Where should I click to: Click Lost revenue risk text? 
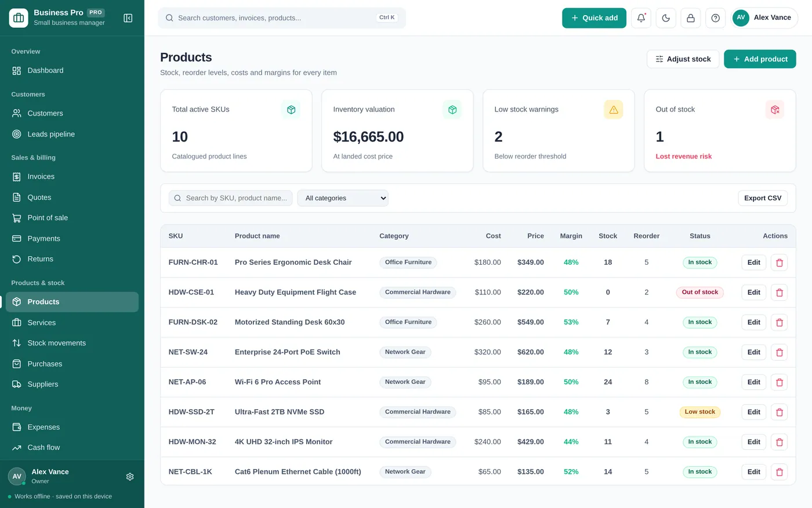(x=683, y=156)
